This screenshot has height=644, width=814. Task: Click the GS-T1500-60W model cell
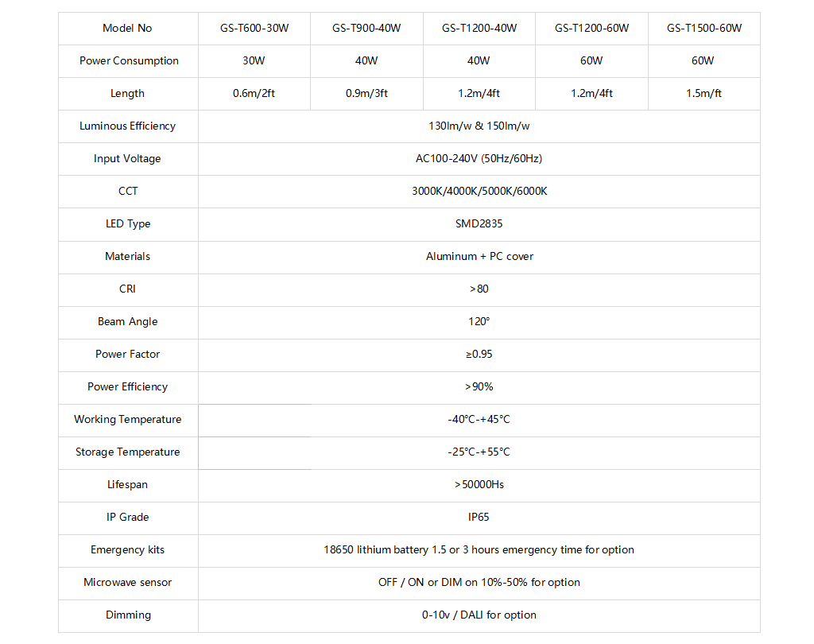coord(704,28)
